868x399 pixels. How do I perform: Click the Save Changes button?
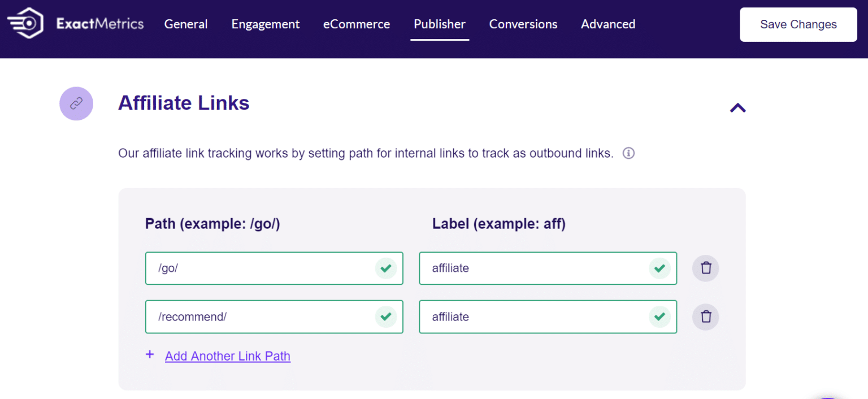click(x=798, y=24)
